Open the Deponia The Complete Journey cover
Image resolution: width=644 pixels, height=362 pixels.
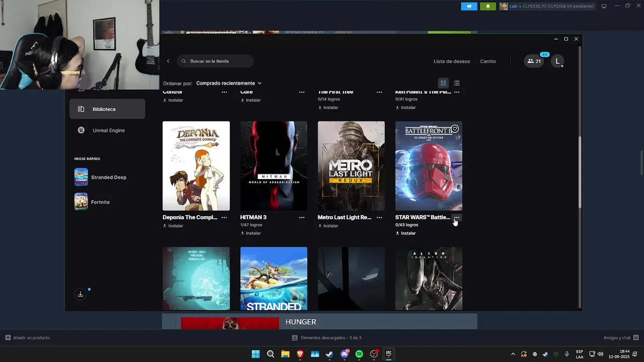click(196, 166)
